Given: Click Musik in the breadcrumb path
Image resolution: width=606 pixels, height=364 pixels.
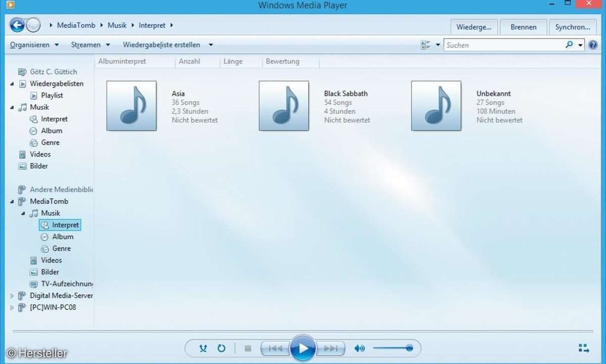Looking at the screenshot, I should point(117,25).
